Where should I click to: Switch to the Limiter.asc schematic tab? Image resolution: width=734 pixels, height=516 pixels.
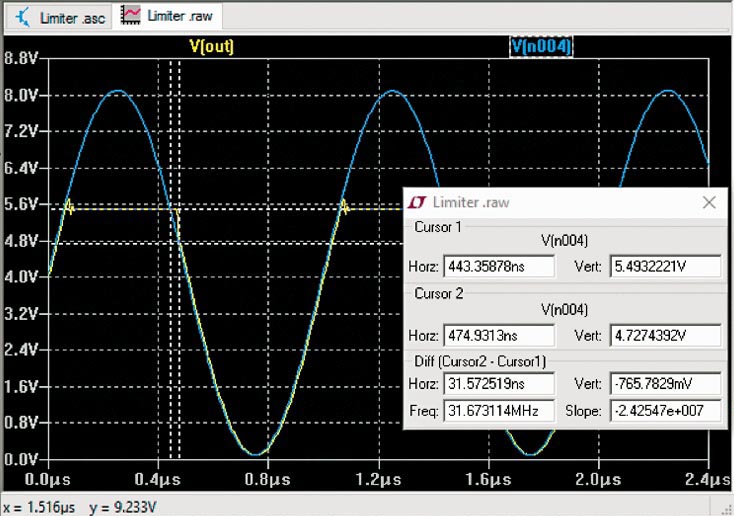pos(71,17)
